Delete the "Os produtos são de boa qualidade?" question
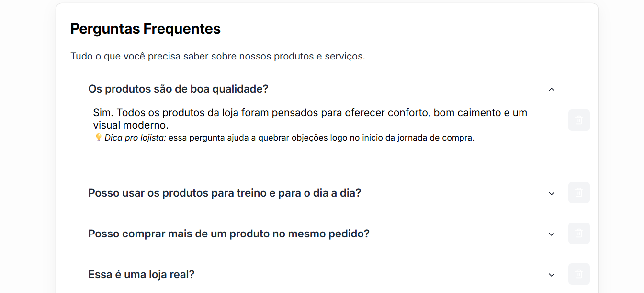 [x=579, y=120]
